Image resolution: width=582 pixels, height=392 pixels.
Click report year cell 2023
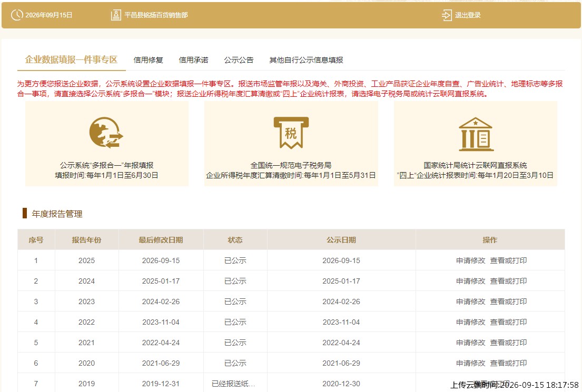click(x=86, y=301)
